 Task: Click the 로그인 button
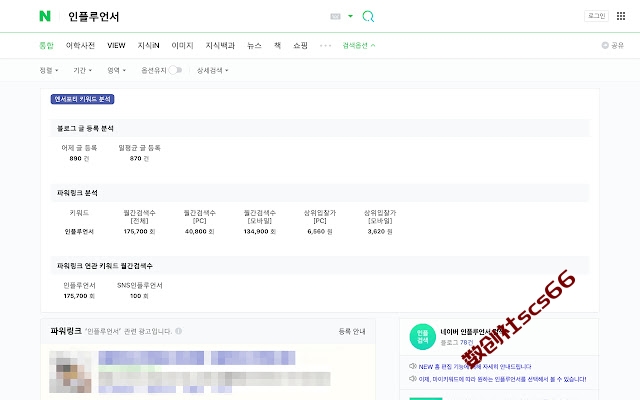tap(596, 16)
